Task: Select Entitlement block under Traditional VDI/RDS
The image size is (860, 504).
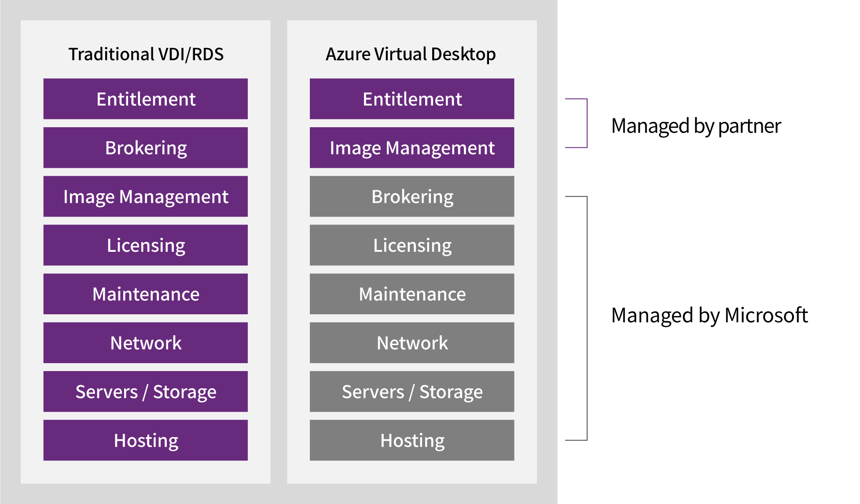Action: (146, 99)
